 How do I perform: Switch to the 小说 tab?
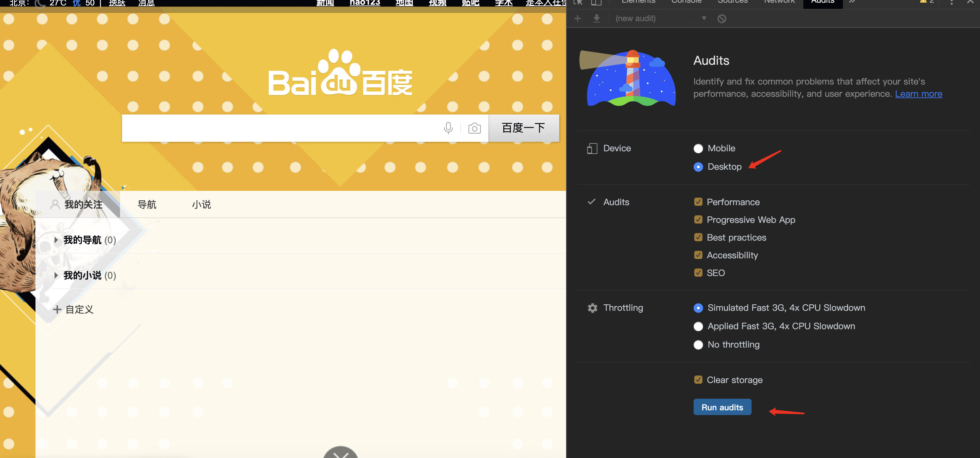tap(201, 204)
